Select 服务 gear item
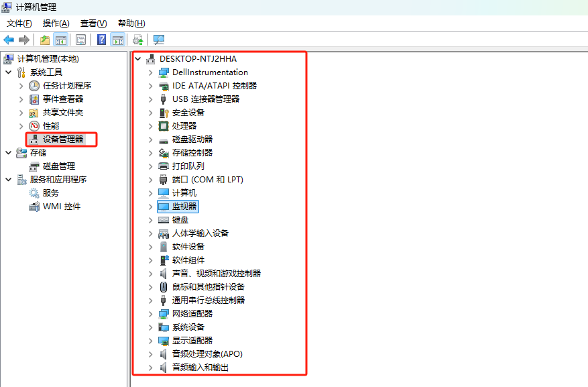Screen dimensions: 588x387 [51, 193]
